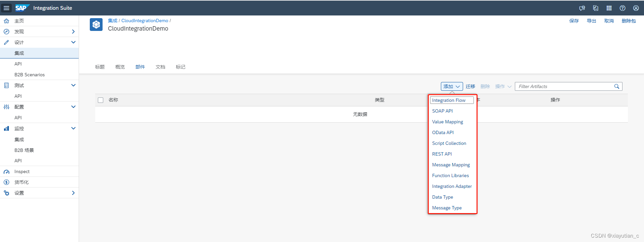Expand the 设置 navigation section

point(73,193)
